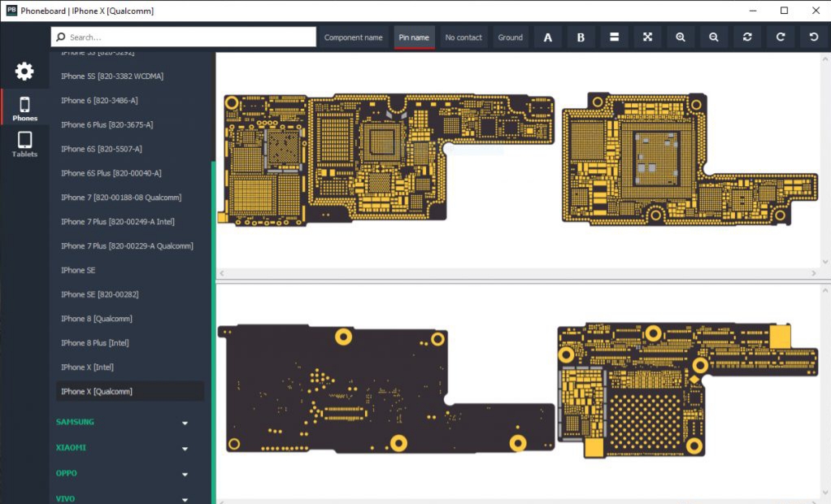Click the B side view icon
Image resolution: width=831 pixels, height=504 pixels.
pos(581,37)
